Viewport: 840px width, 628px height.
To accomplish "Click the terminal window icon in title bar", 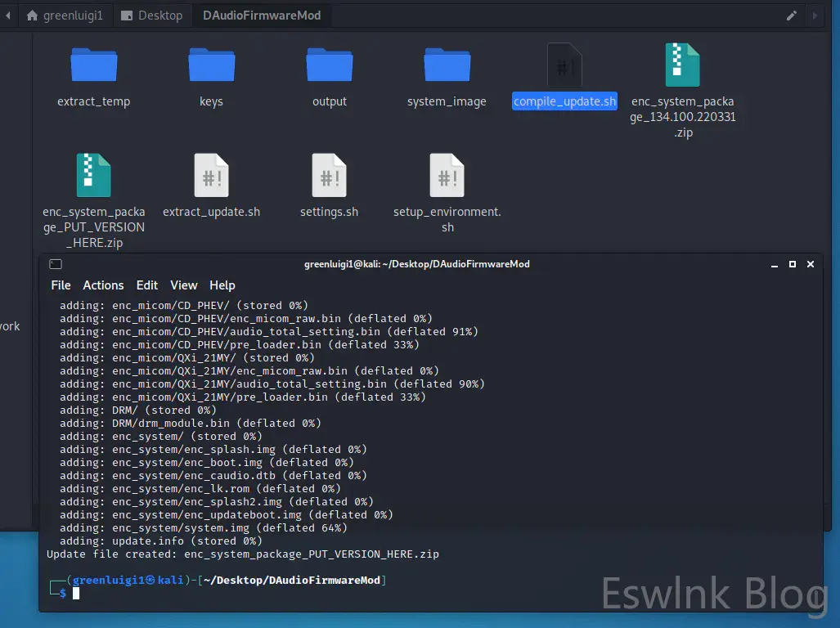I will pos(55,264).
